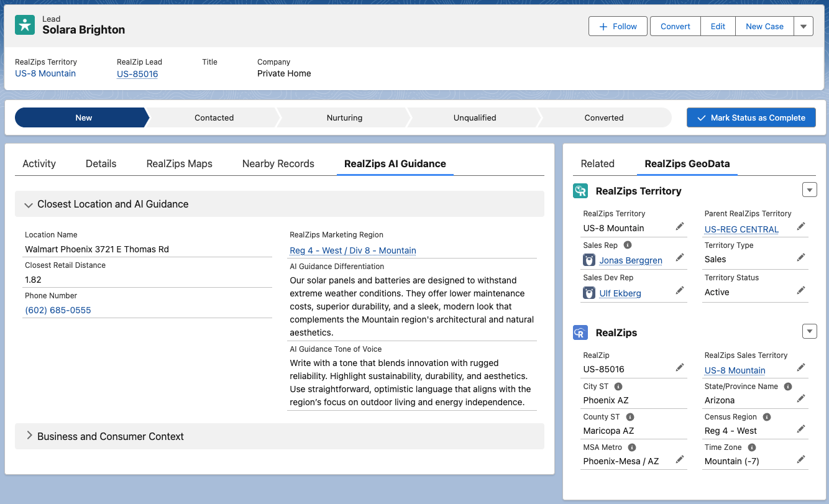Expand Business and Consumer Context section

tap(280, 436)
